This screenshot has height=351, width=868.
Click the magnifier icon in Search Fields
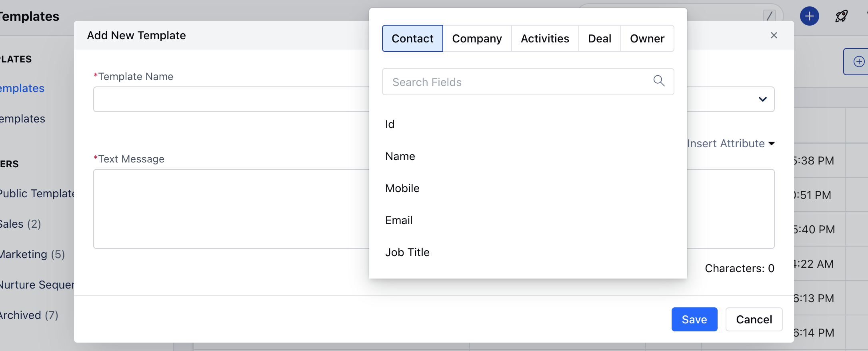(659, 81)
